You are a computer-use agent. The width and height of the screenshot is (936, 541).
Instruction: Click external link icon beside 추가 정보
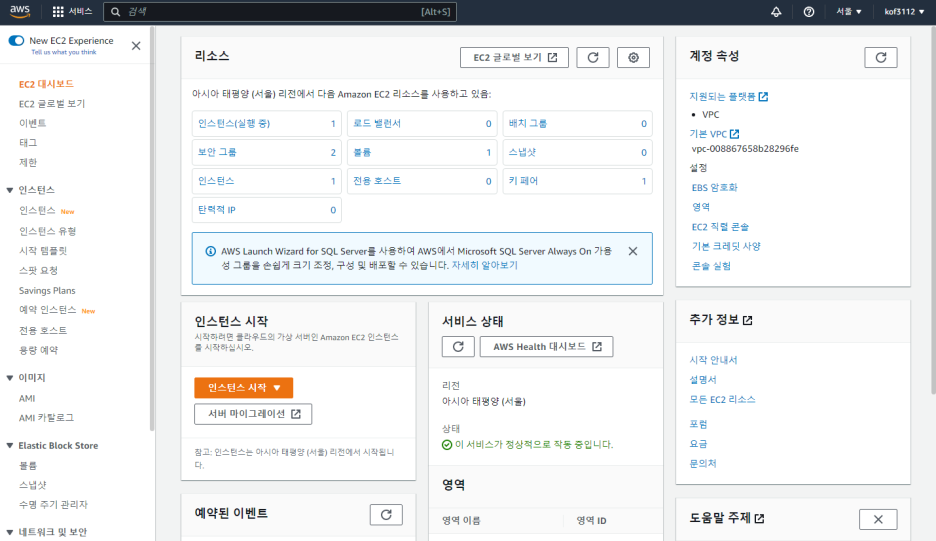pos(748,320)
